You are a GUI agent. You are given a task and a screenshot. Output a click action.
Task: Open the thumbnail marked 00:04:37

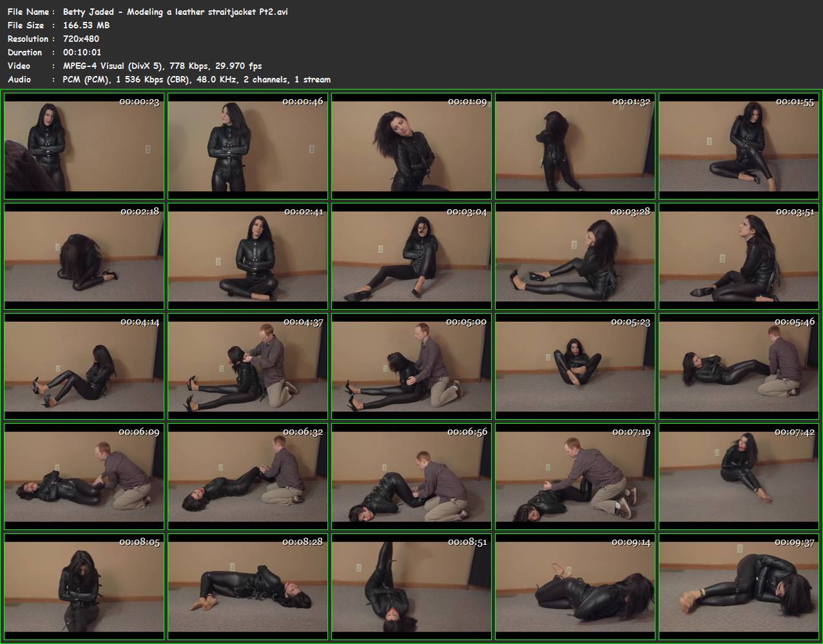[247, 366]
